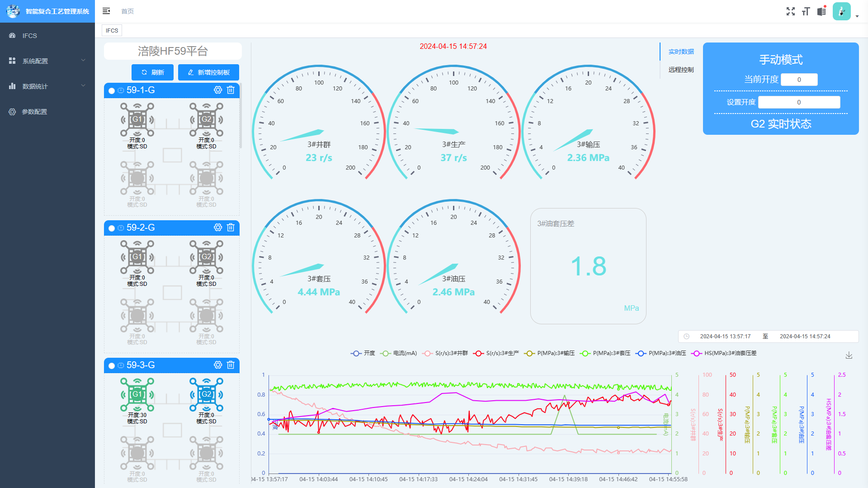Viewport: 868px width, 488px height.
Task: Click timestamp 2024-04-15 14:57:24
Action: 453,46
